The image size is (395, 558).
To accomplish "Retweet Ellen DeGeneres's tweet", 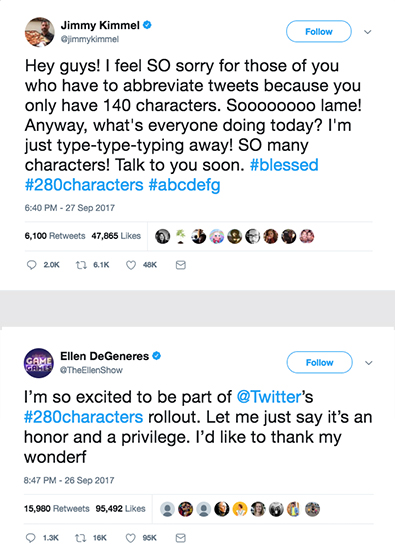I will 81,538.
